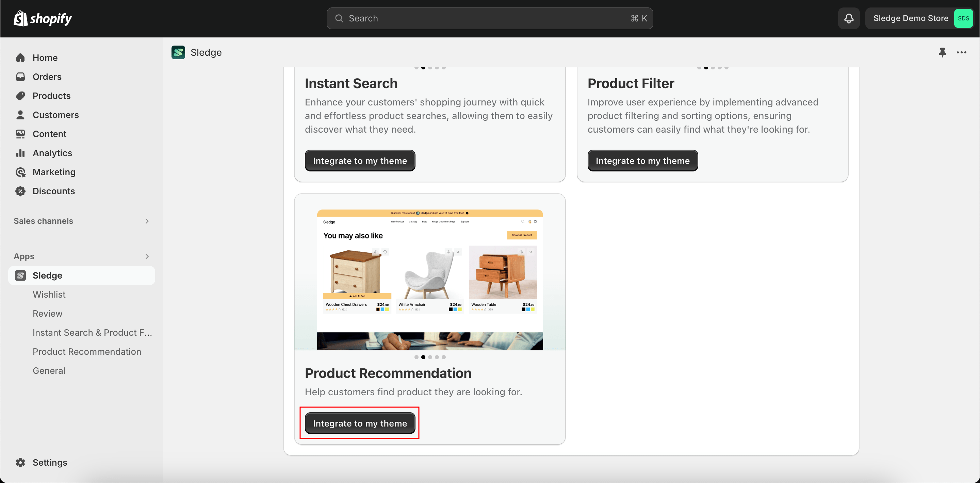This screenshot has height=483, width=980.
Task: Expand the Apps section in sidebar
Action: point(146,255)
